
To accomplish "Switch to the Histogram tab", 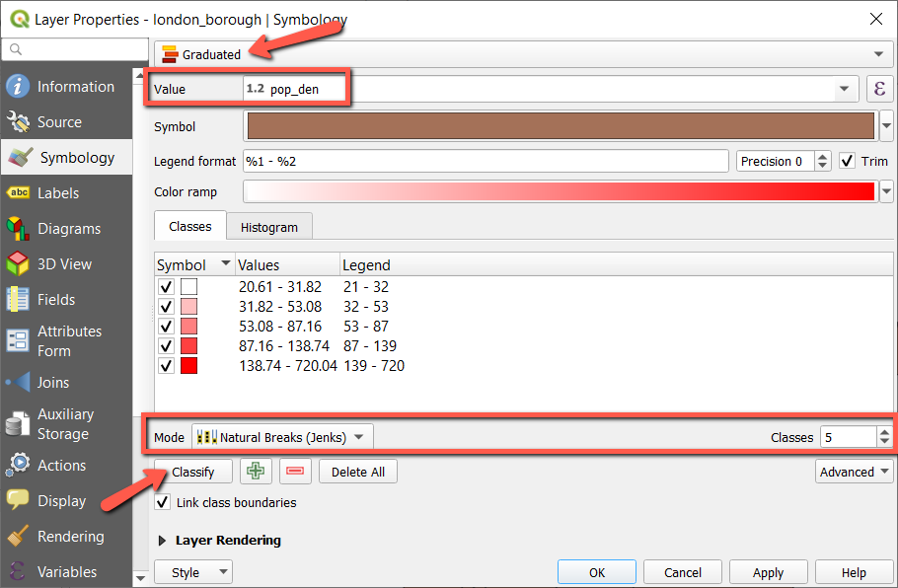I will (x=268, y=227).
